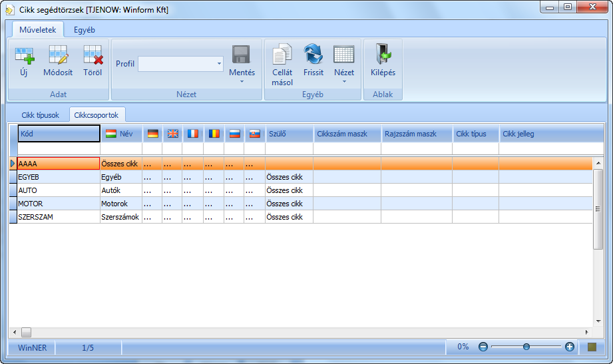Viewport: 613px width, 364px height.
Task: Click the zoom slider handle
Action: tap(526, 347)
